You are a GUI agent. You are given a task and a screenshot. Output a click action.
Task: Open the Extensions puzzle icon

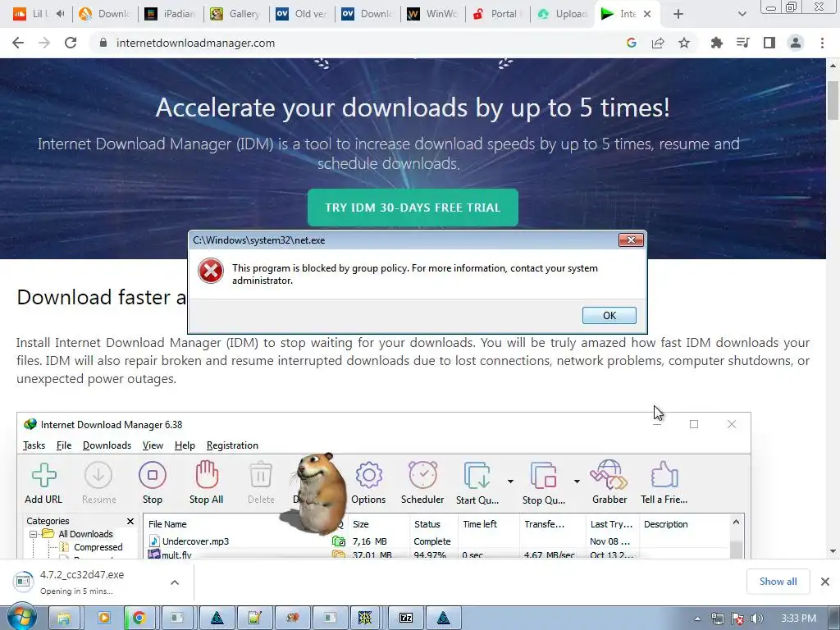[716, 43]
